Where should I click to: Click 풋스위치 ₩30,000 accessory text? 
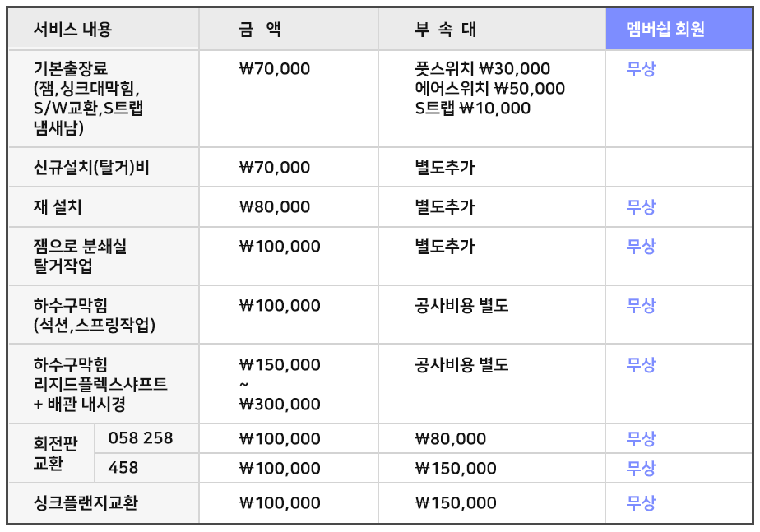[482, 69]
